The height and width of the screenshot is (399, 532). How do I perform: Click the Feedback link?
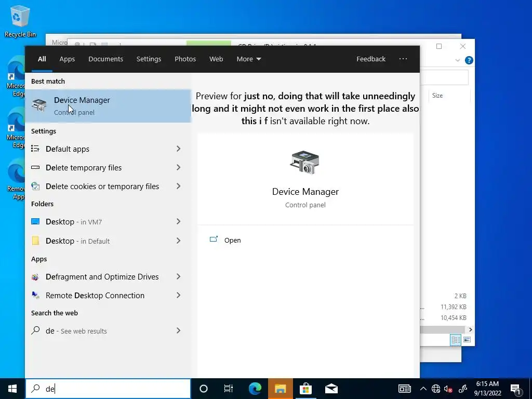[371, 59]
